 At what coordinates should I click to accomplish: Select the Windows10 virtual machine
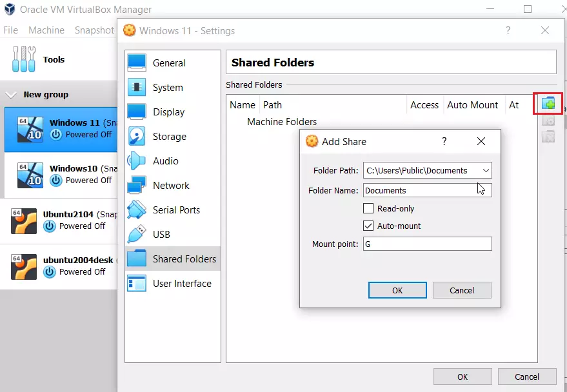point(61,175)
